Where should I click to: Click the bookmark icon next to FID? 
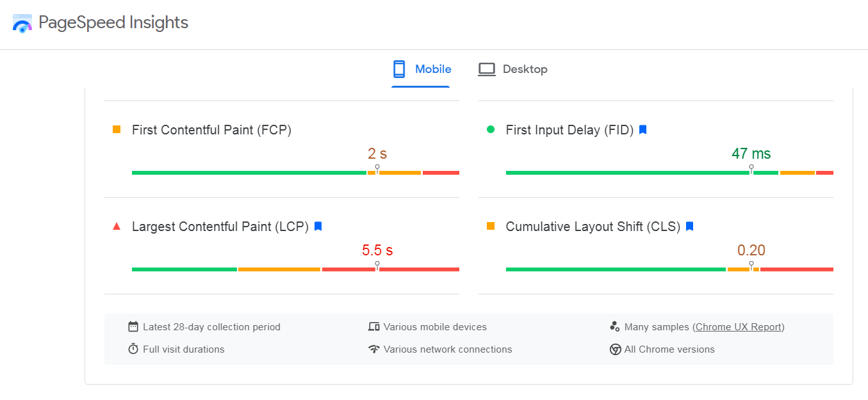643,130
